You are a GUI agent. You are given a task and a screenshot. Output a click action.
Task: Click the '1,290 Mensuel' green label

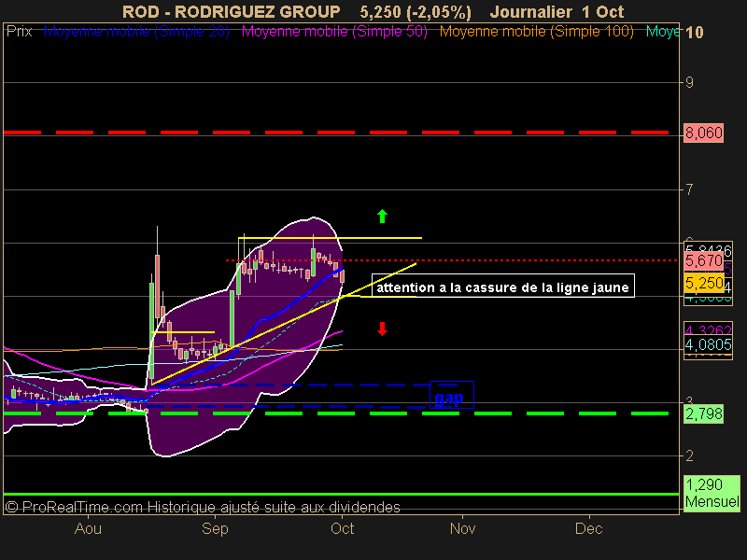[712, 494]
